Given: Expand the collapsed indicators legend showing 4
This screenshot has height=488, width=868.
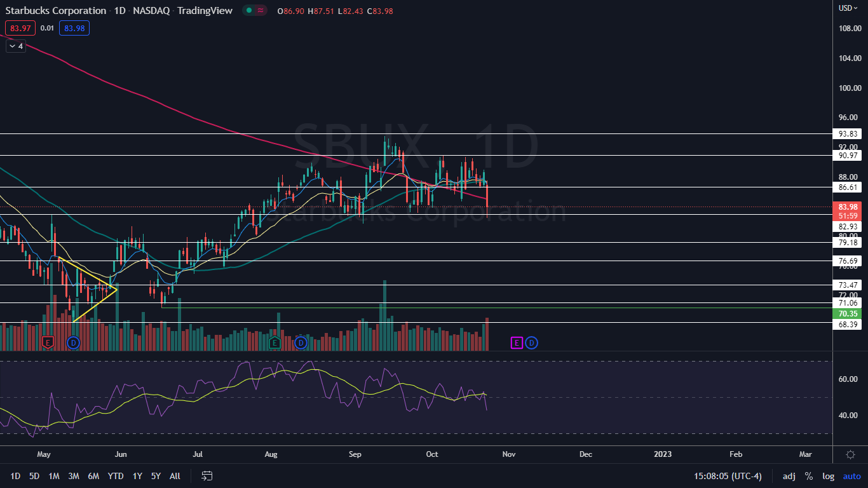Looking at the screenshot, I should (x=16, y=46).
